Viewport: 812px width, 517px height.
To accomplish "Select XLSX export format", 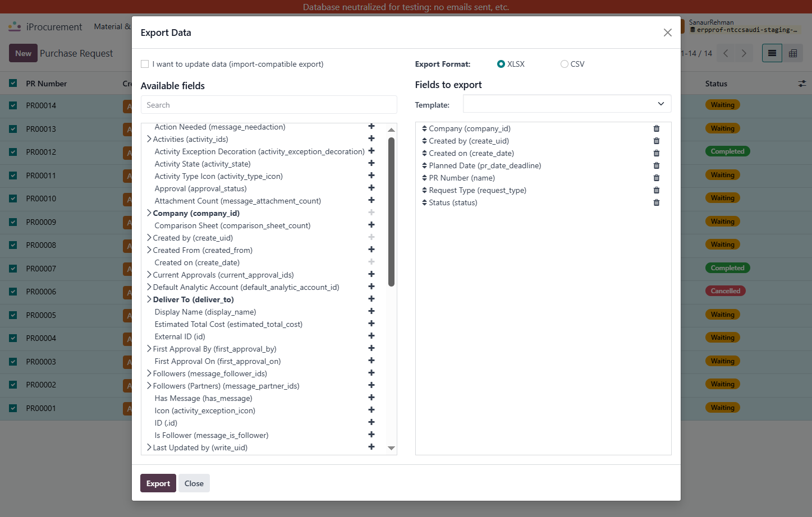I will [501, 64].
